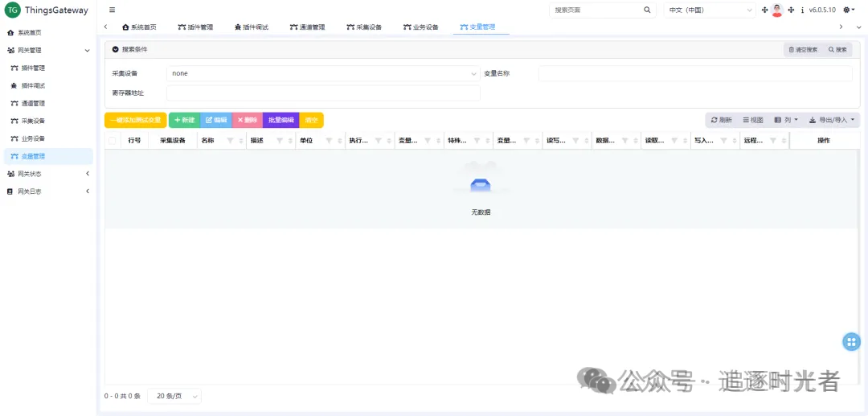Image resolution: width=868 pixels, height=416 pixels.
Task: Expand the 网关状态 sidebar group
Action: pos(87,174)
